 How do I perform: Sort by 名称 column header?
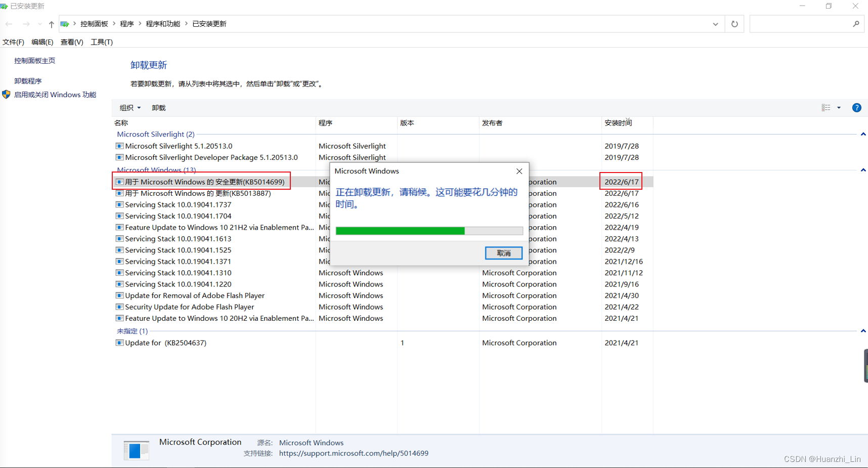coord(213,123)
